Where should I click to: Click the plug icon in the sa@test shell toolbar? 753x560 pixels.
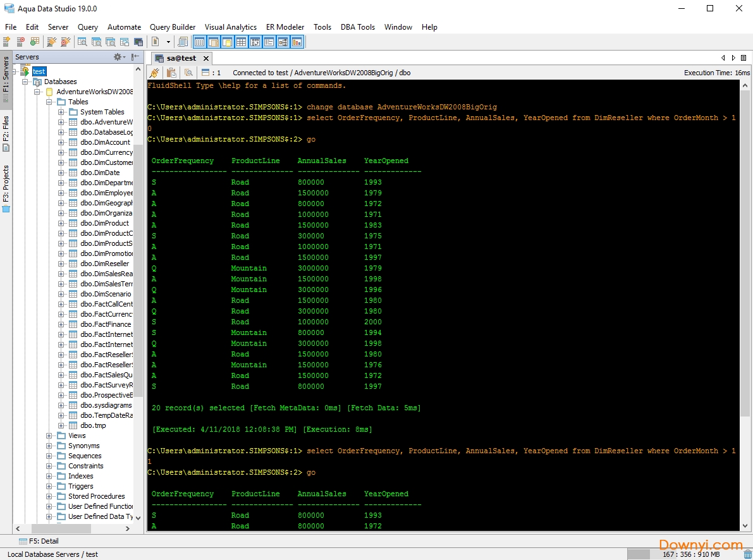click(x=154, y=73)
